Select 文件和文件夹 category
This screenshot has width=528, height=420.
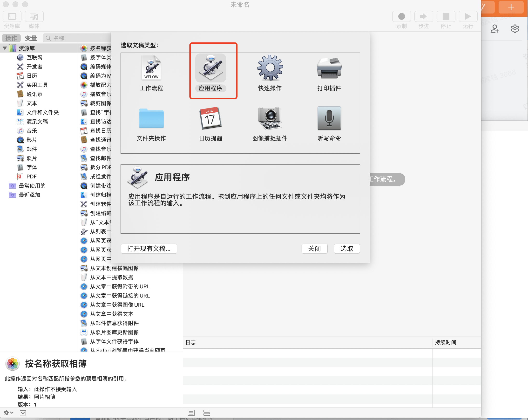point(39,112)
